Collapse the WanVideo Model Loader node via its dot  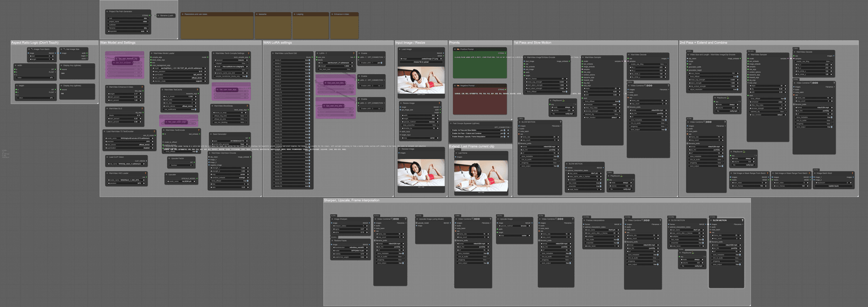coord(151,53)
